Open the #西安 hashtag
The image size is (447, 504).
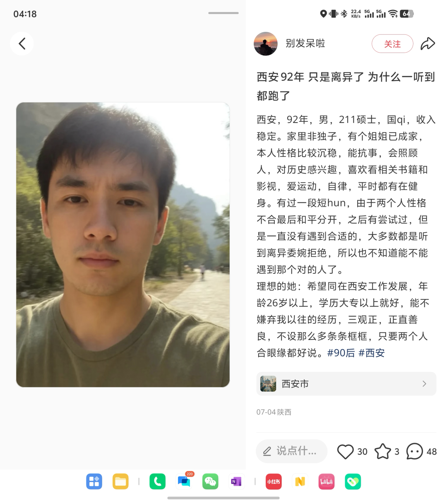pyautogui.click(x=372, y=353)
